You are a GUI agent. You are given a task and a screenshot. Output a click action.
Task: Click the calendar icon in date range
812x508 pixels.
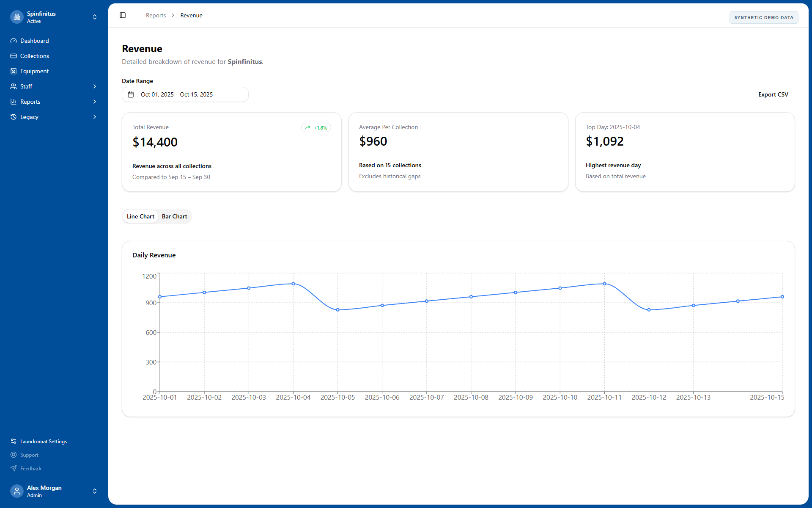point(131,94)
